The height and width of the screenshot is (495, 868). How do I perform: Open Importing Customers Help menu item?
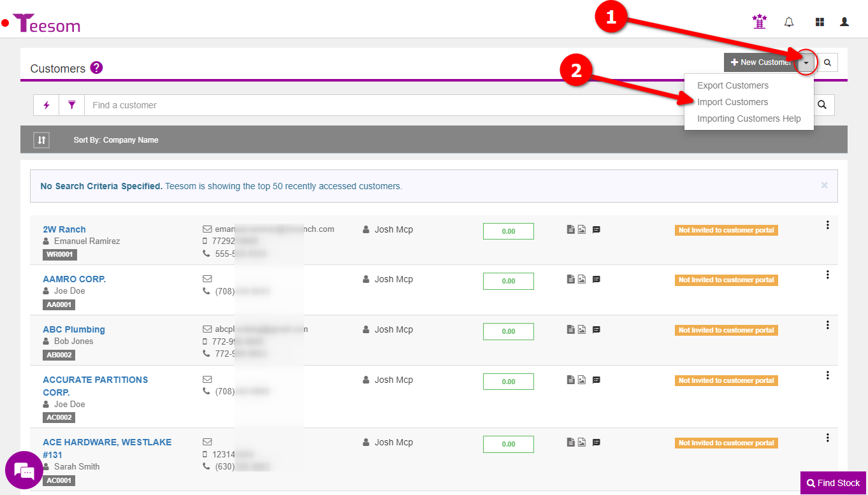tap(749, 118)
